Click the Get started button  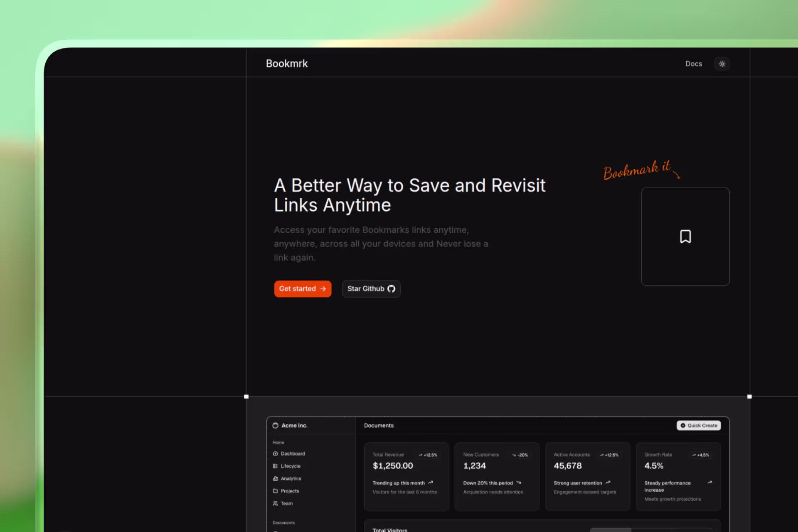click(303, 289)
